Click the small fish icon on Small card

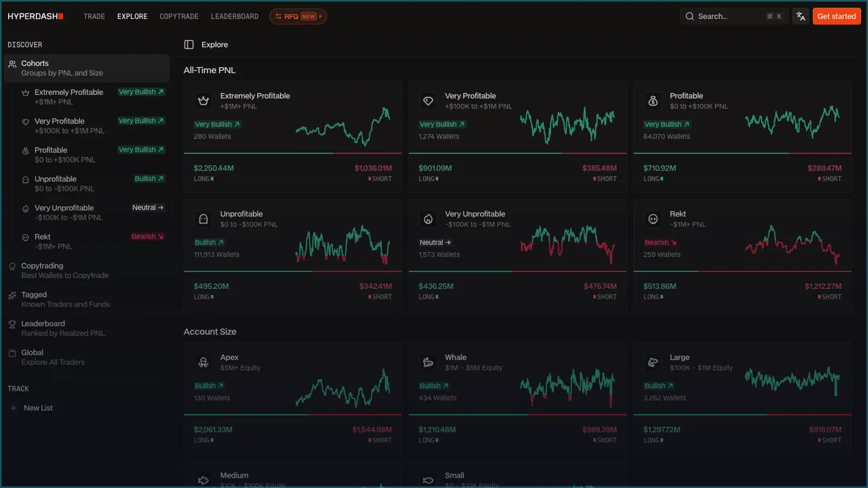[428, 480]
